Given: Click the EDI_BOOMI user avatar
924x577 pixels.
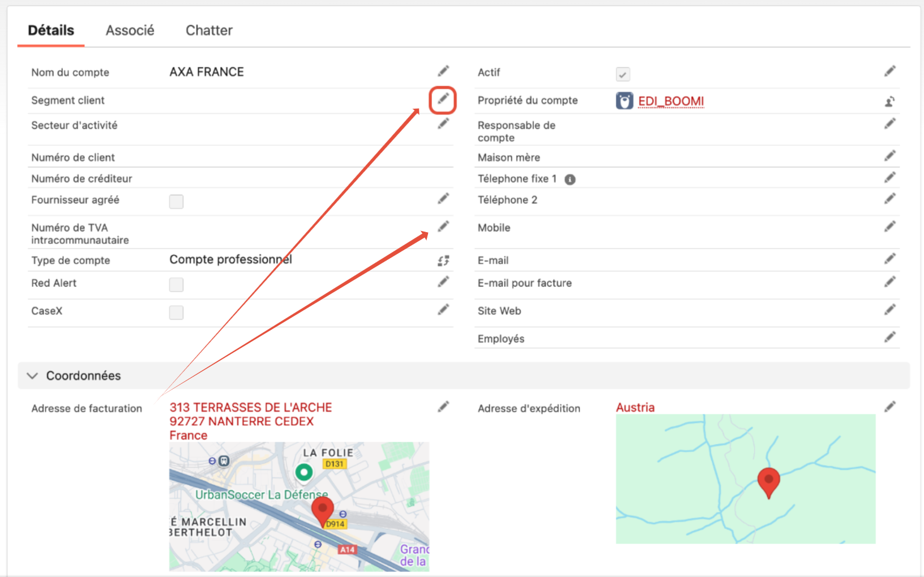Looking at the screenshot, I should [x=624, y=101].
